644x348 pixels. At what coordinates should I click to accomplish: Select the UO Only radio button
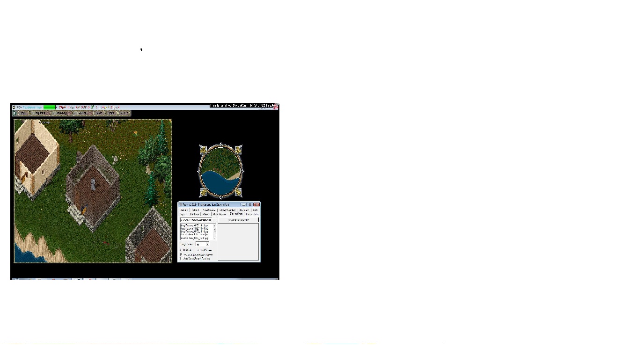coord(181,250)
